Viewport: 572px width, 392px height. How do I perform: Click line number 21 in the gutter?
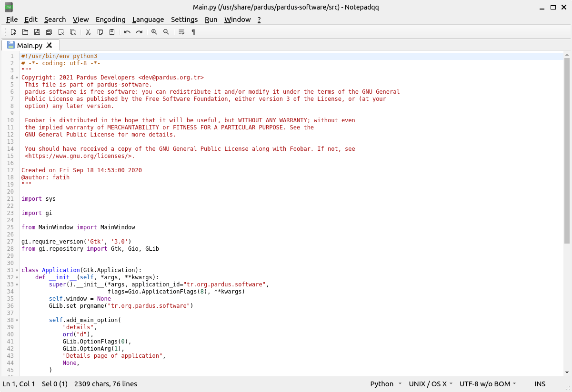point(10,199)
